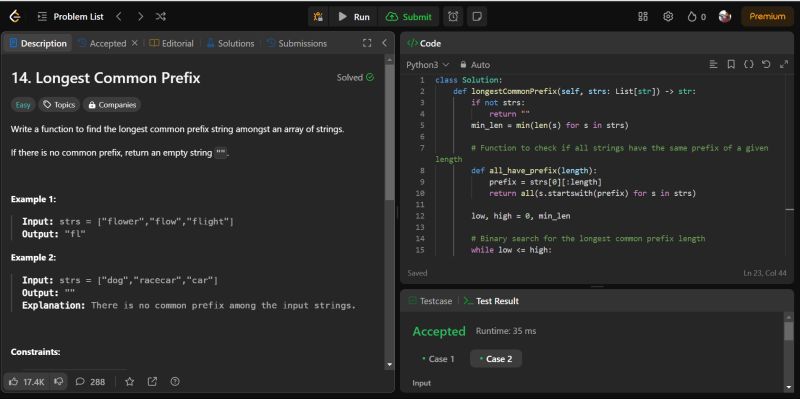Go to the next problem arrow
Image resolution: width=800 pixels, height=399 pixels.
140,17
